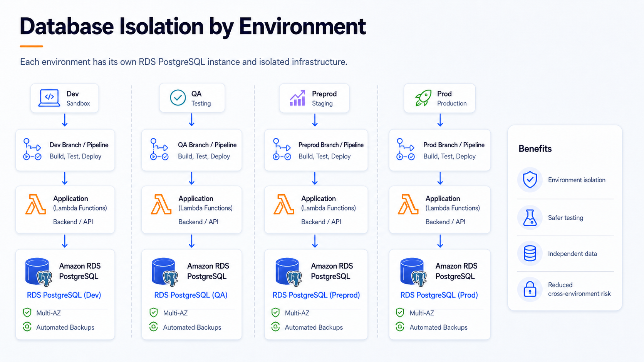The image size is (644, 362).
Task: Click the Prod Branch pipeline icon
Action: [x=406, y=150]
